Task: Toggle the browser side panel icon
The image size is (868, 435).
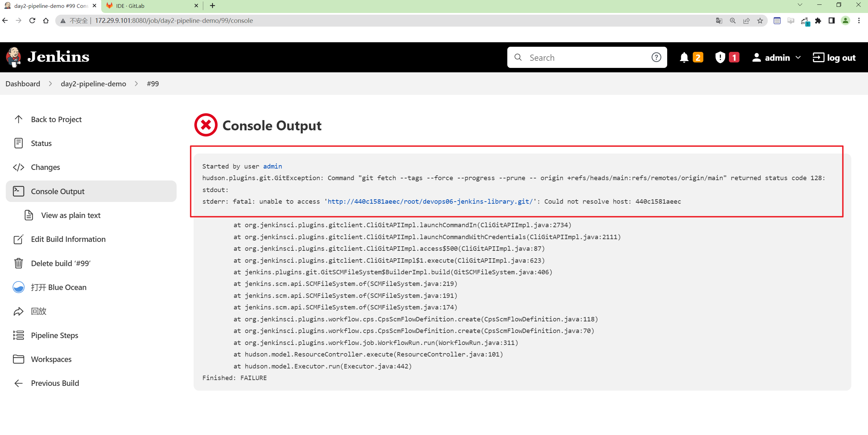Action: coord(832,21)
